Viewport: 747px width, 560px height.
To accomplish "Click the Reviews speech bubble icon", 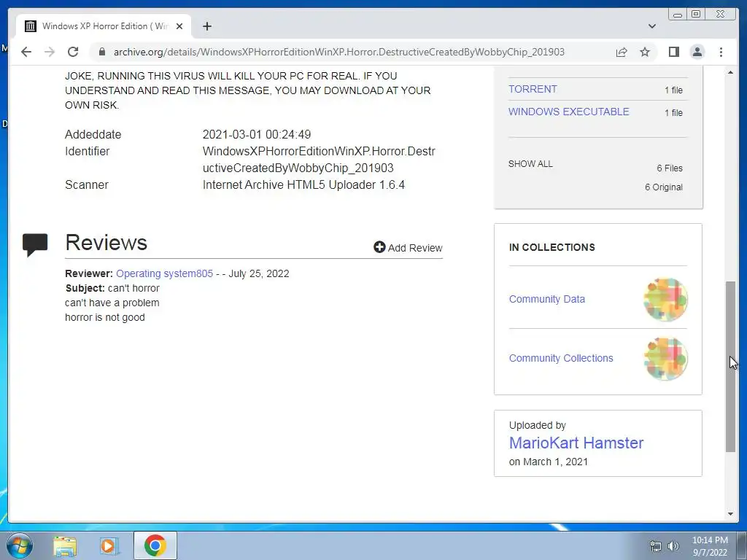I will point(35,245).
